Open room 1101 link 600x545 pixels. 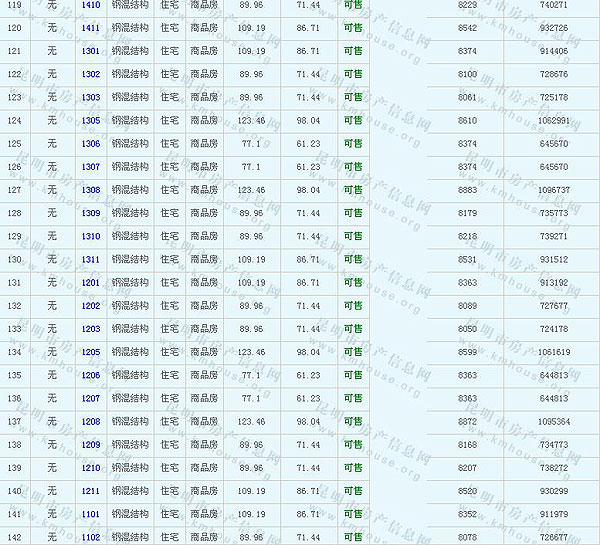[91, 514]
